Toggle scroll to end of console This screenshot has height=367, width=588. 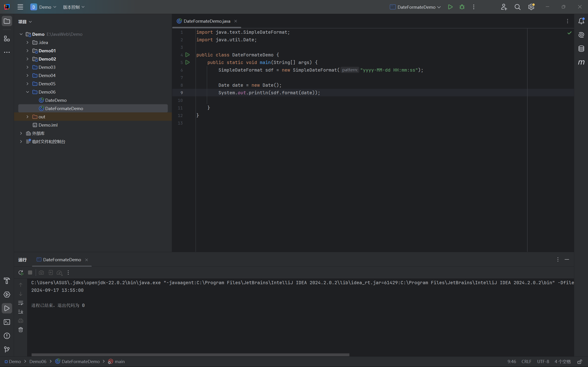(x=21, y=312)
